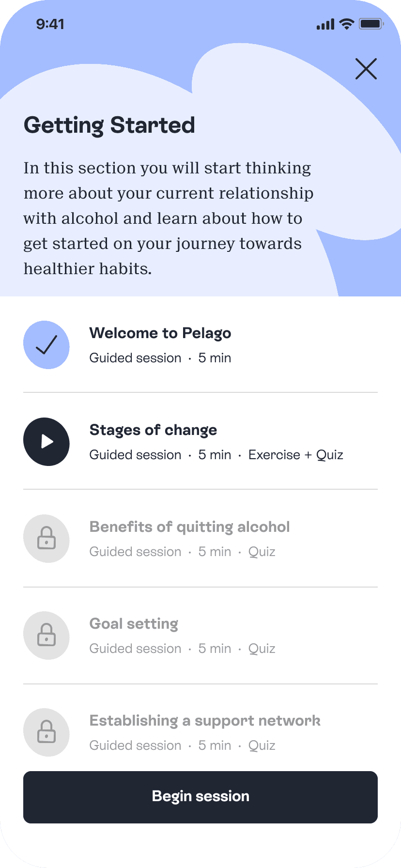The width and height of the screenshot is (401, 868).
Task: Select Benefits of quitting alcohol lesson
Action: [189, 527]
